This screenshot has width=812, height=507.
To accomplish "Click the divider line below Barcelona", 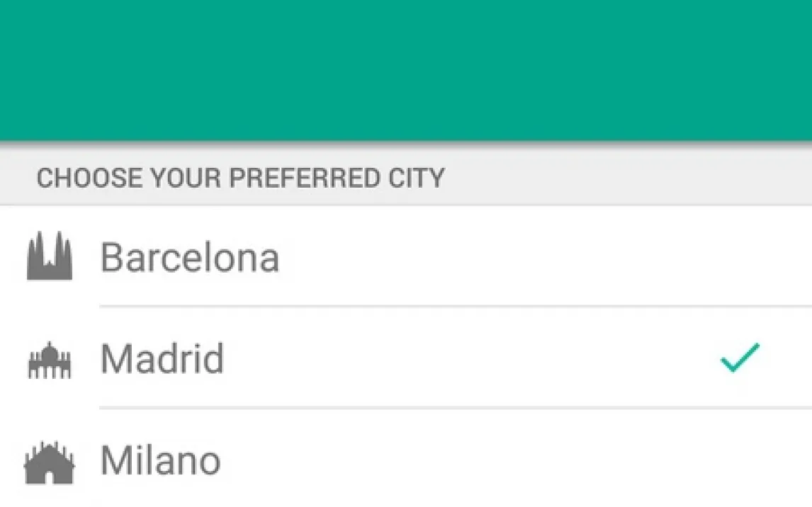I will click(x=455, y=307).
